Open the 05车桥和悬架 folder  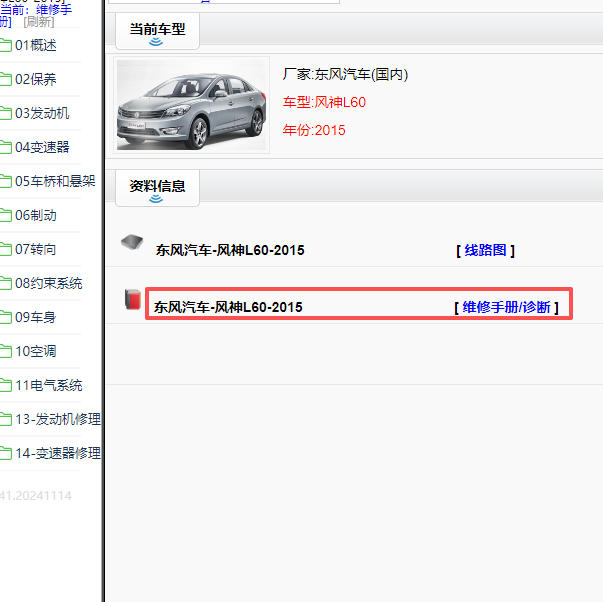[55, 181]
